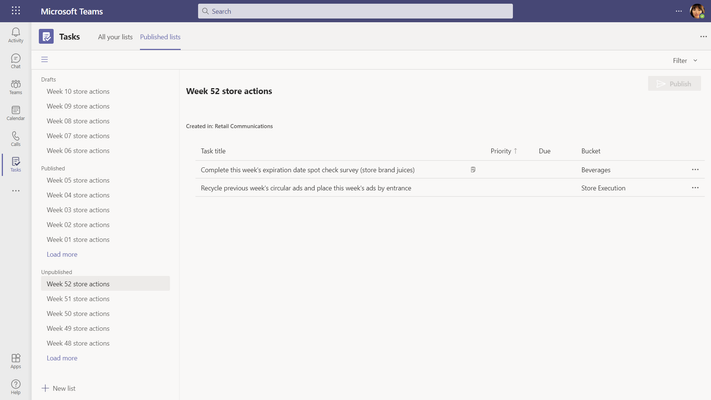
Task: Open Chat in the left rail
Action: pos(15,60)
